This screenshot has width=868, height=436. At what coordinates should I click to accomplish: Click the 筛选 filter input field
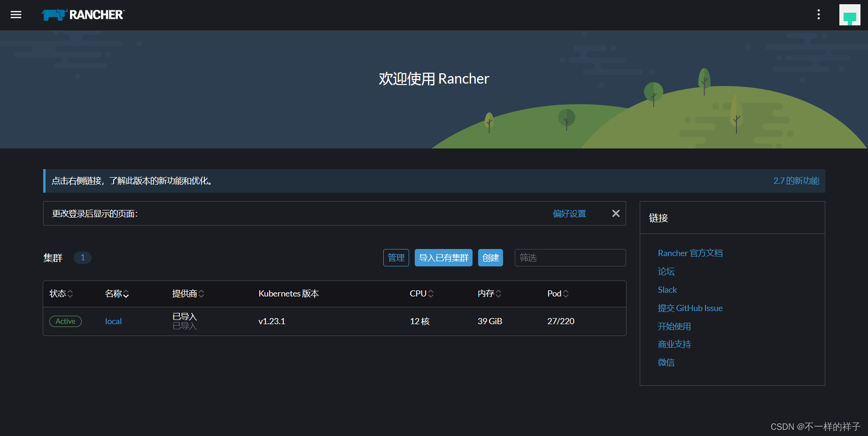[x=570, y=257]
